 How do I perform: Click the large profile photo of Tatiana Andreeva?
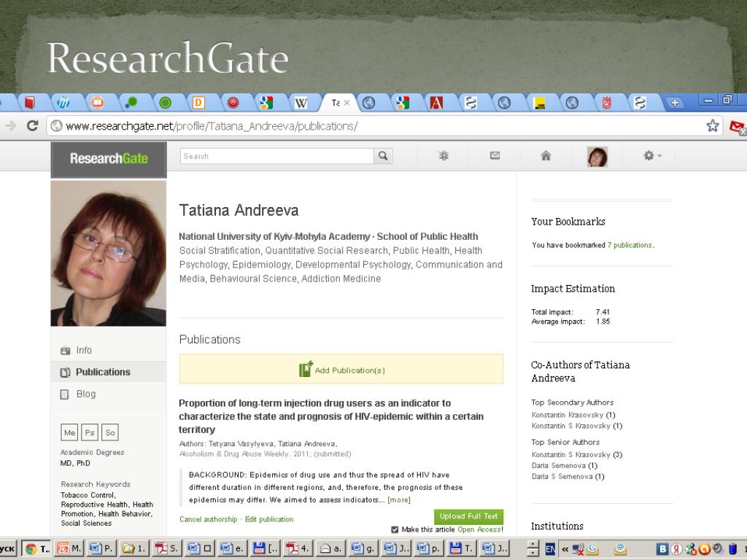[x=109, y=253]
